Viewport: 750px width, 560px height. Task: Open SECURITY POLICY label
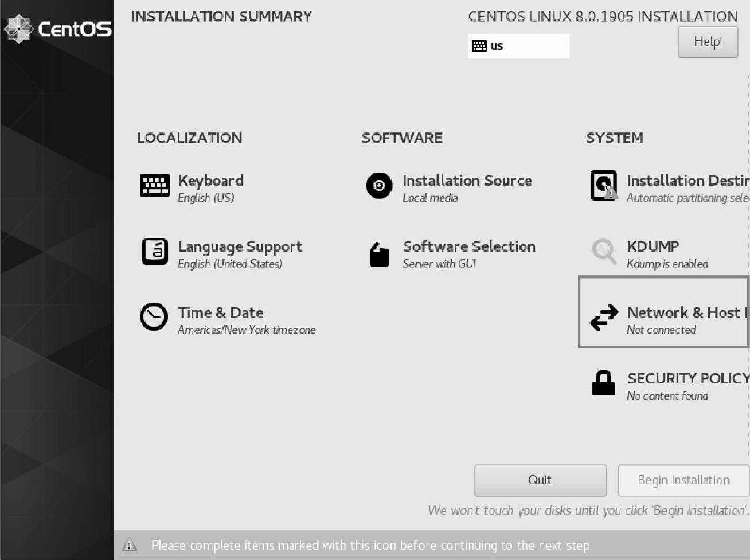click(688, 378)
